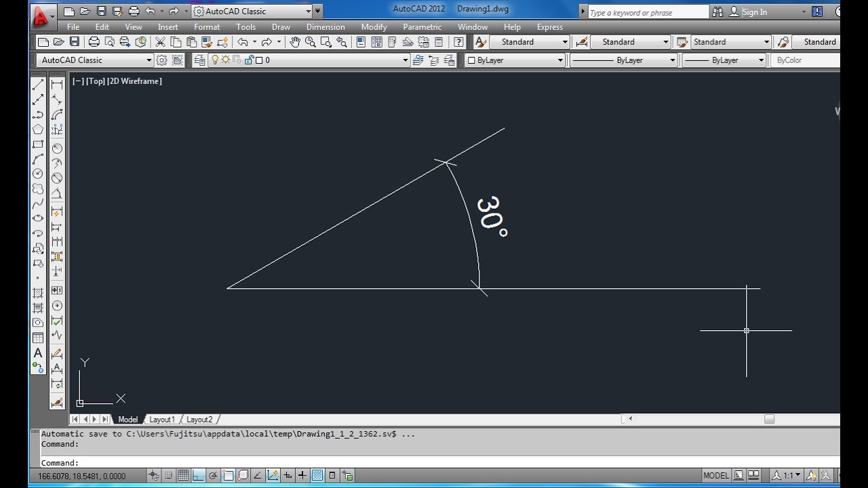Click the [2D Wireframe] visual style label

pos(134,81)
